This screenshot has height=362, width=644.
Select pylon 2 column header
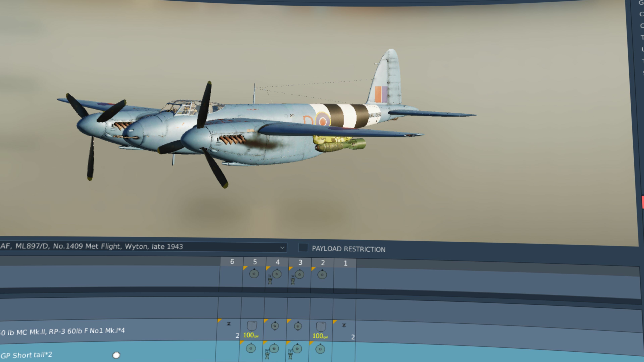323,263
